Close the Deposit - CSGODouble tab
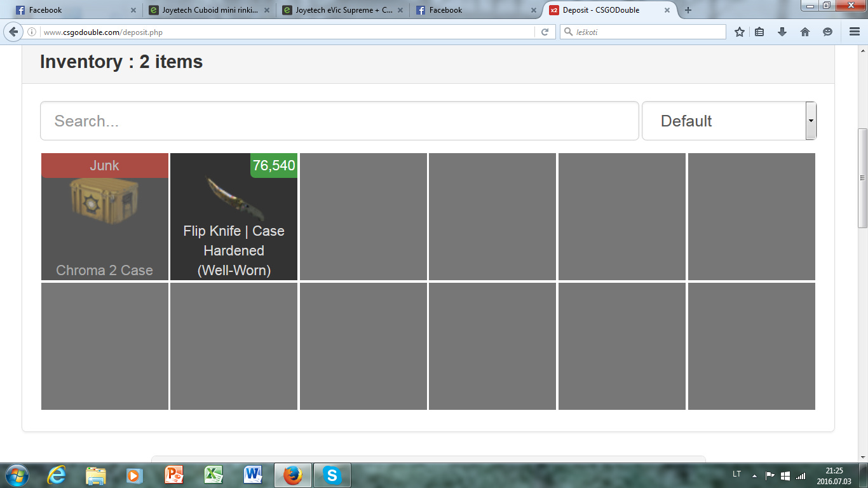Image resolution: width=868 pixels, height=488 pixels. (x=667, y=10)
